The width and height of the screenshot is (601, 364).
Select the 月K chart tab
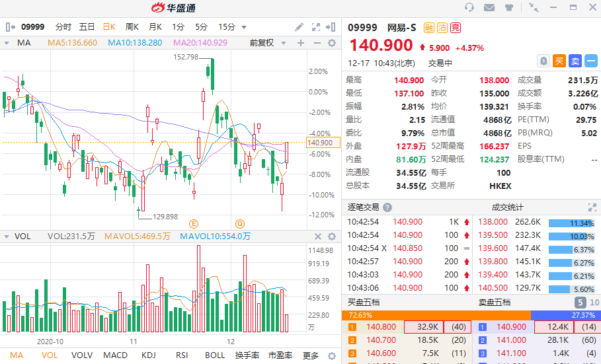click(x=155, y=27)
